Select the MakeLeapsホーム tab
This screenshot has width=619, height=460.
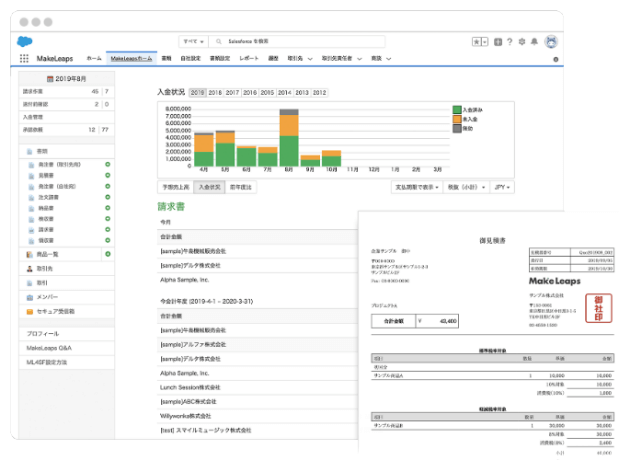pos(131,58)
